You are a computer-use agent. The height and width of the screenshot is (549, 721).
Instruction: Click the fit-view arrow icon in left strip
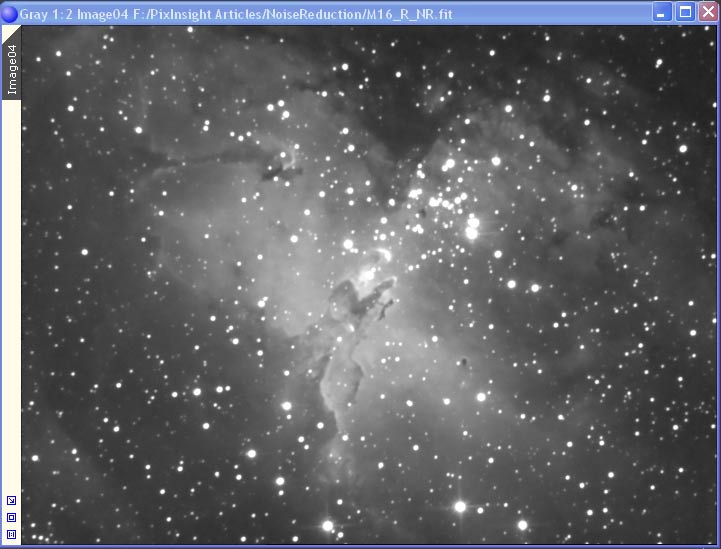[x=11, y=501]
